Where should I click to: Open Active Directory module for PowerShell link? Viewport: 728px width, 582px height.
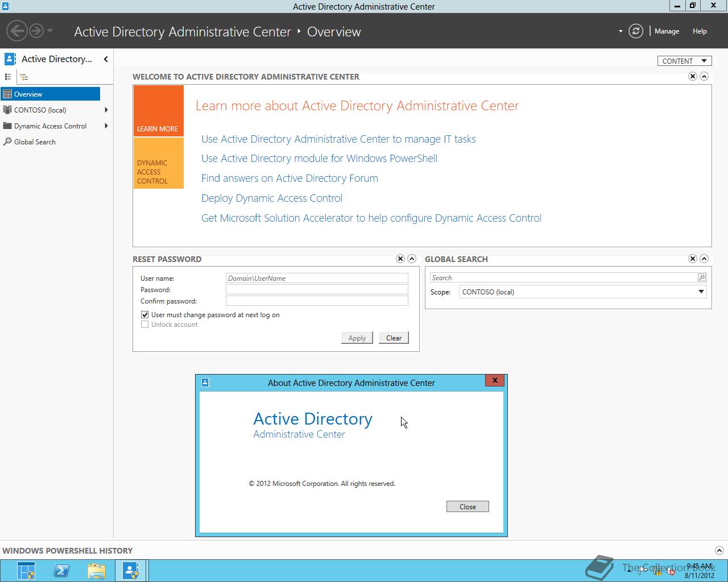pyautogui.click(x=319, y=159)
